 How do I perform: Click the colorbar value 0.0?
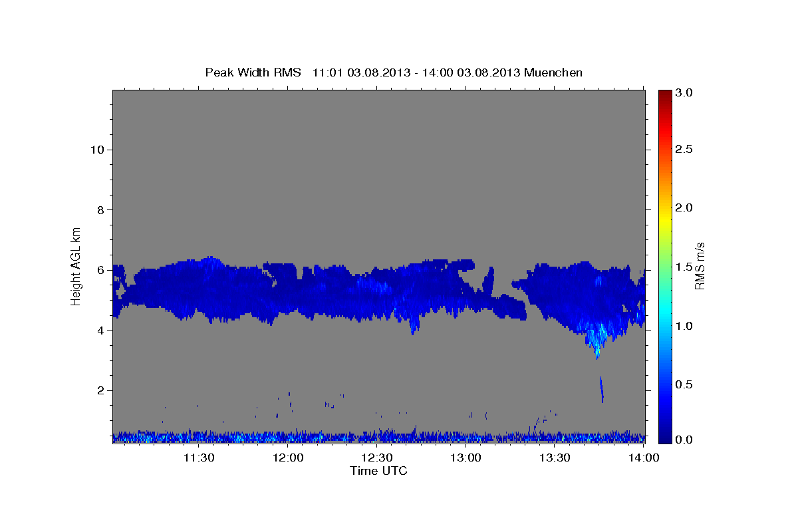point(686,440)
